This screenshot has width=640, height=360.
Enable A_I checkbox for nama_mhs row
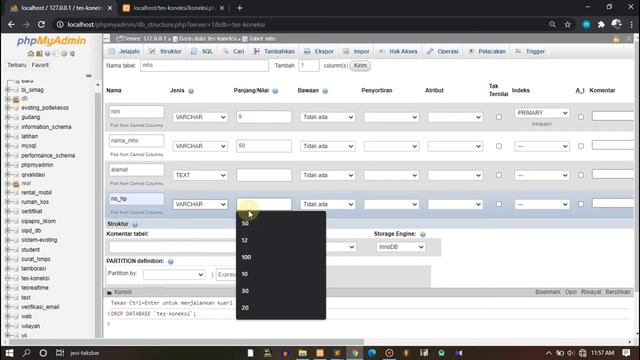[x=581, y=146]
